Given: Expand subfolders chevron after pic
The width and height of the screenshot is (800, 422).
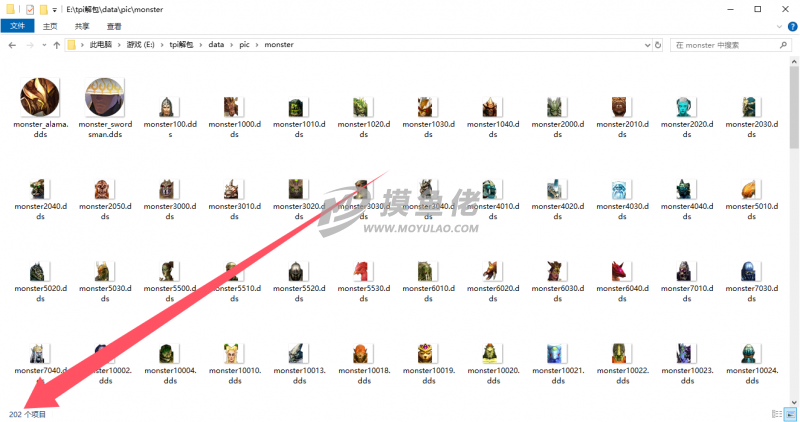Looking at the screenshot, I should pyautogui.click(x=257, y=45).
